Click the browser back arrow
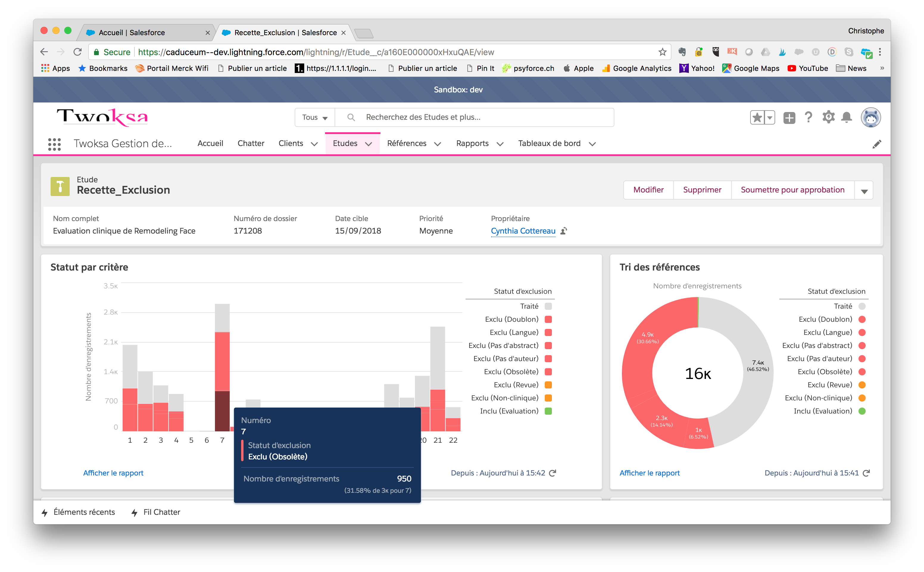 (44, 52)
